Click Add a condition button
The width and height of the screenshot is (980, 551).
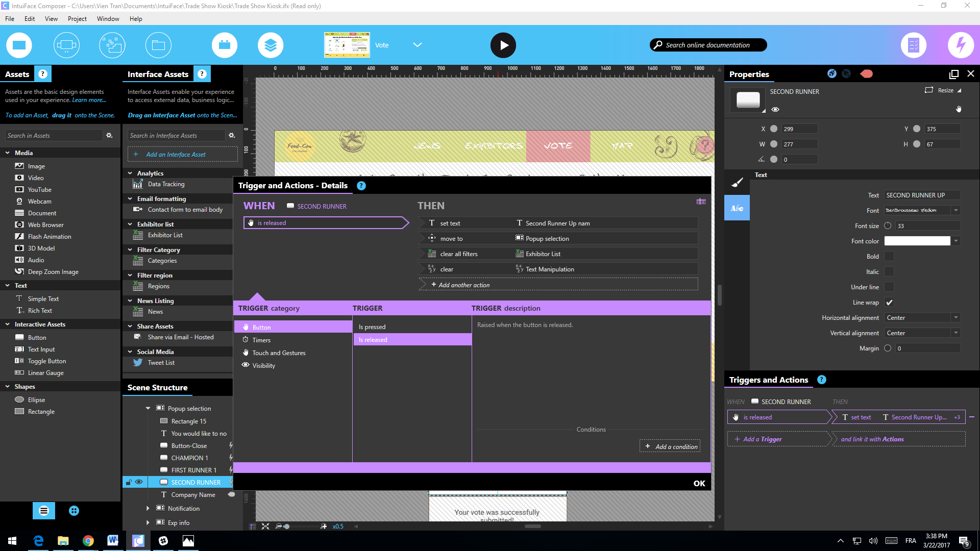670,446
